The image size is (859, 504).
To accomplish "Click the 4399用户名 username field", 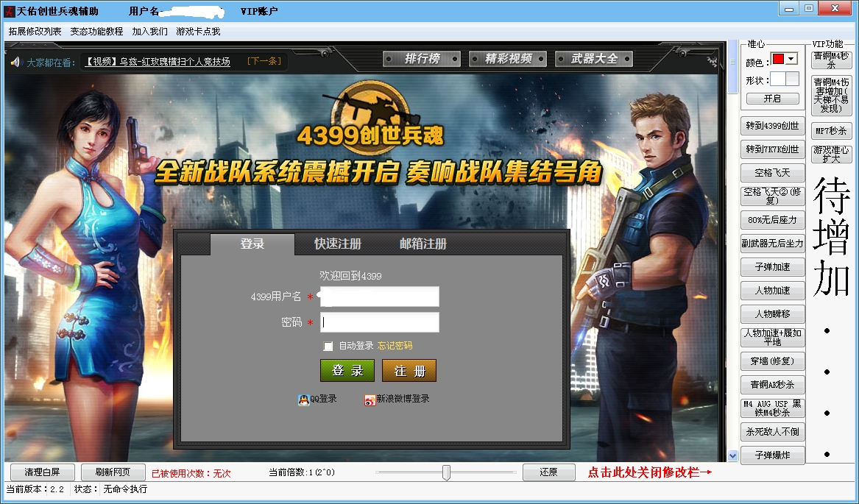I will click(x=380, y=297).
